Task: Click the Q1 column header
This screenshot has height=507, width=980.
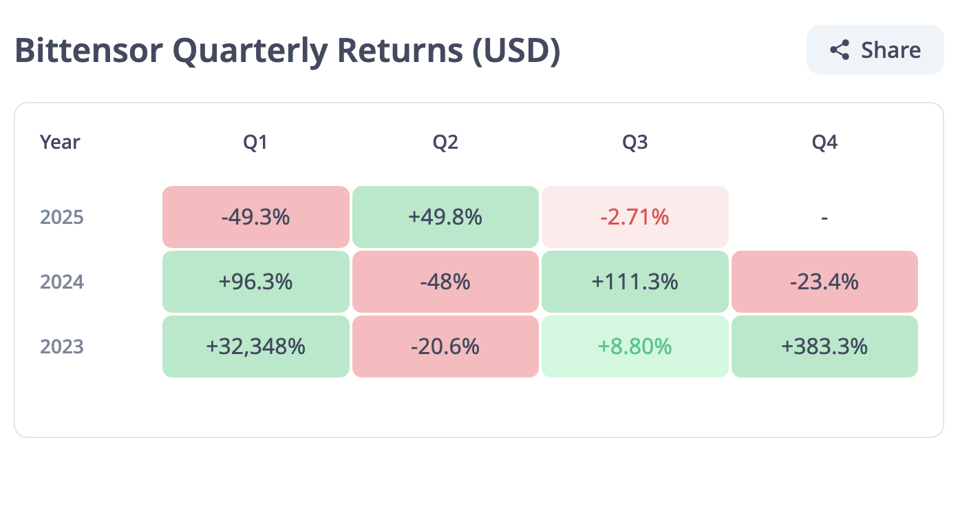Action: point(255,143)
